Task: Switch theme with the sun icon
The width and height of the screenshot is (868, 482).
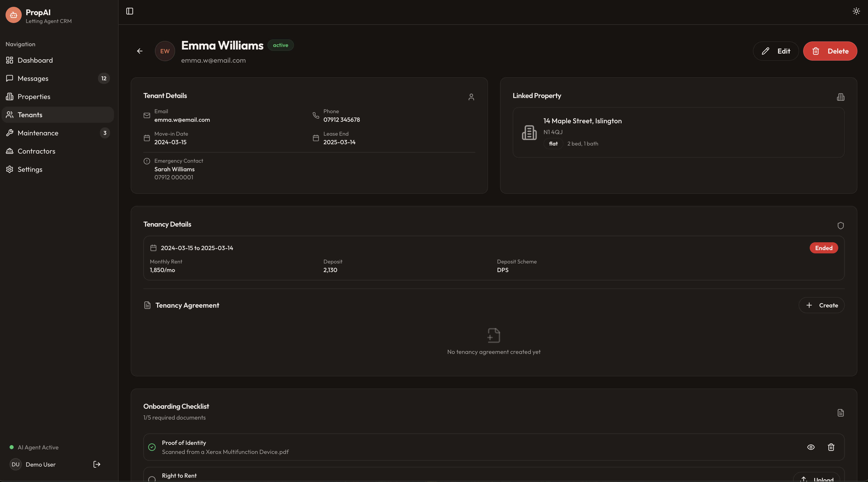Action: pos(856,11)
